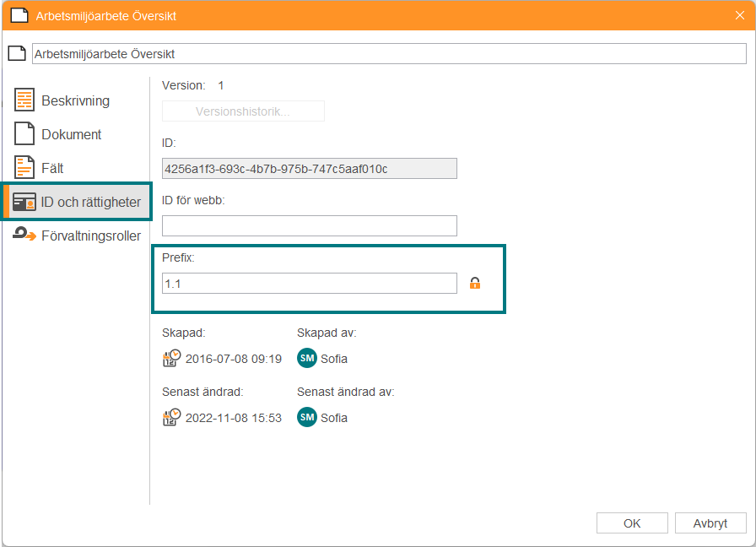Screen dimensions: 756x547
Task: Open Versionshistorik button
Action: click(243, 111)
